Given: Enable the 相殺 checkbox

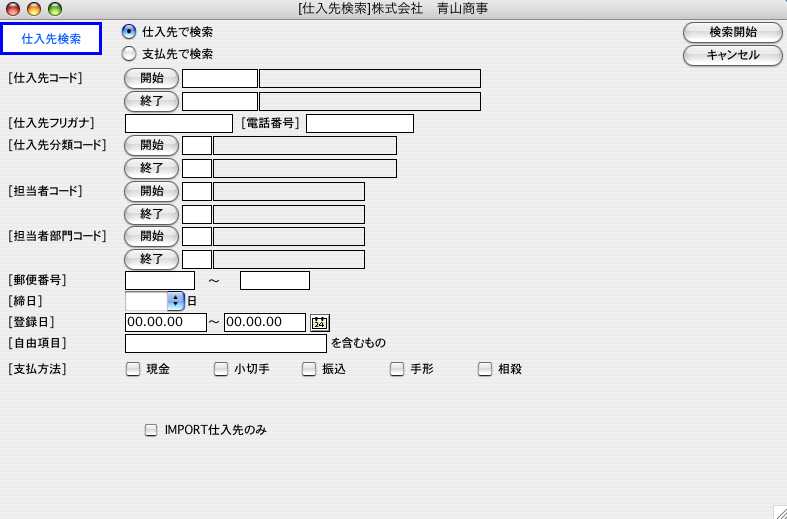Looking at the screenshot, I should (x=485, y=369).
